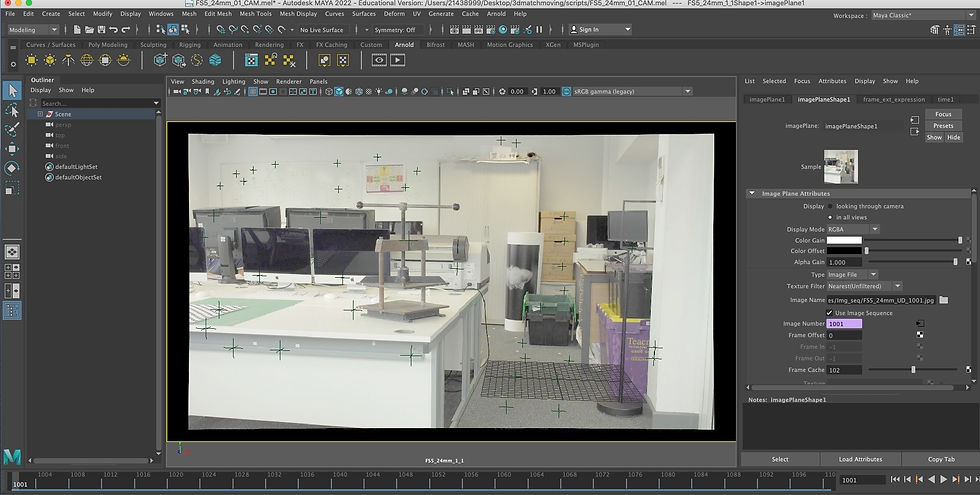Select the arrow Select tool in toolbox
Image resolution: width=980 pixels, height=495 pixels.
(12, 91)
